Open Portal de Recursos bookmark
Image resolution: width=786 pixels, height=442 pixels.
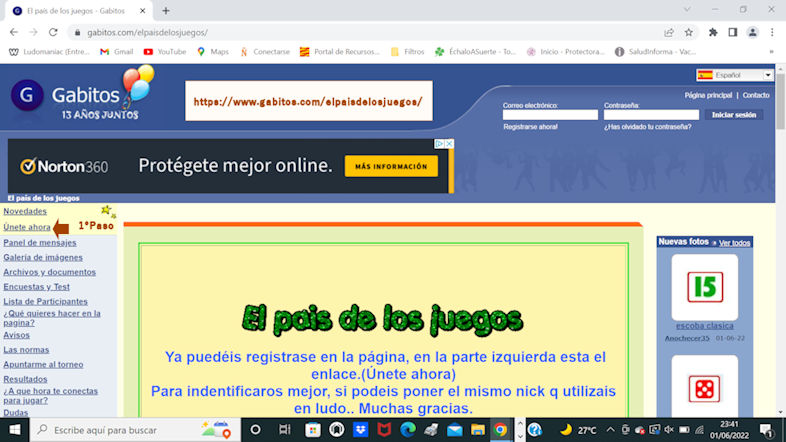coord(340,52)
